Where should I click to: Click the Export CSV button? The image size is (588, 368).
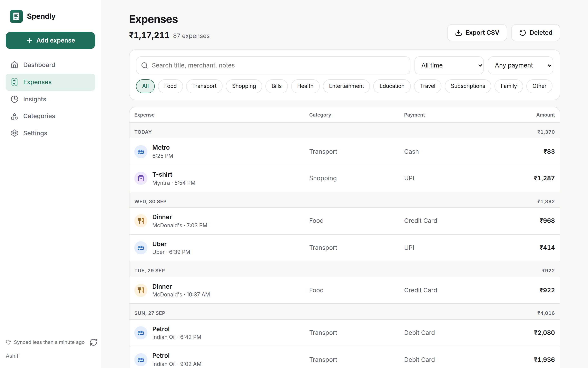477,33
